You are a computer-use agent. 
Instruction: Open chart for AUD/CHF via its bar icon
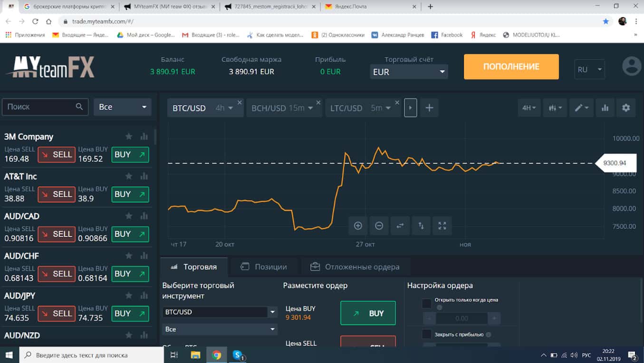144,256
